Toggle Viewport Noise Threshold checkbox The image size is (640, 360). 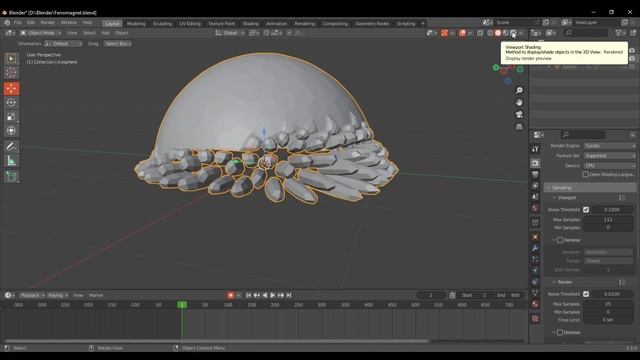pos(586,209)
